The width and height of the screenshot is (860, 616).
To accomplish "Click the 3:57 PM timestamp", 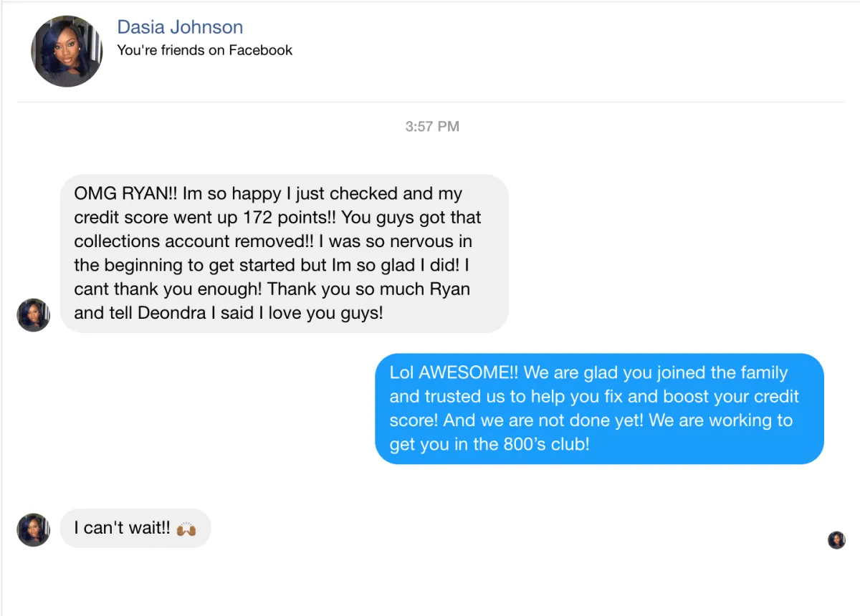I will (431, 127).
